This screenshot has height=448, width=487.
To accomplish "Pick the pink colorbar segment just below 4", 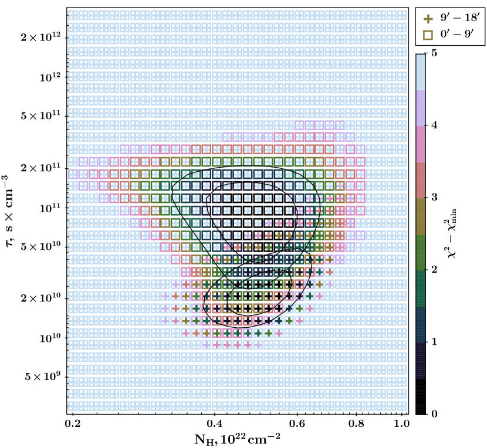I will point(421,144).
